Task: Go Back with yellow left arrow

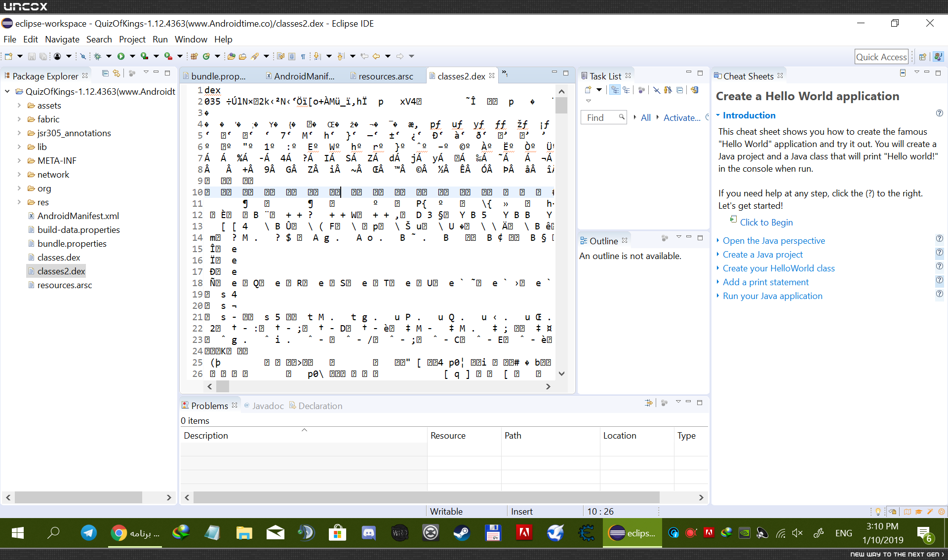Action: [376, 56]
